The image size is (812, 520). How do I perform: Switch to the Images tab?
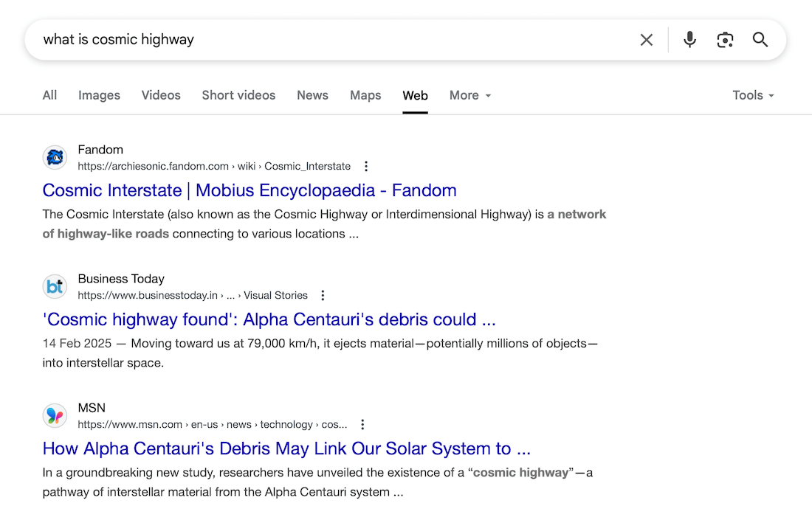(x=99, y=95)
